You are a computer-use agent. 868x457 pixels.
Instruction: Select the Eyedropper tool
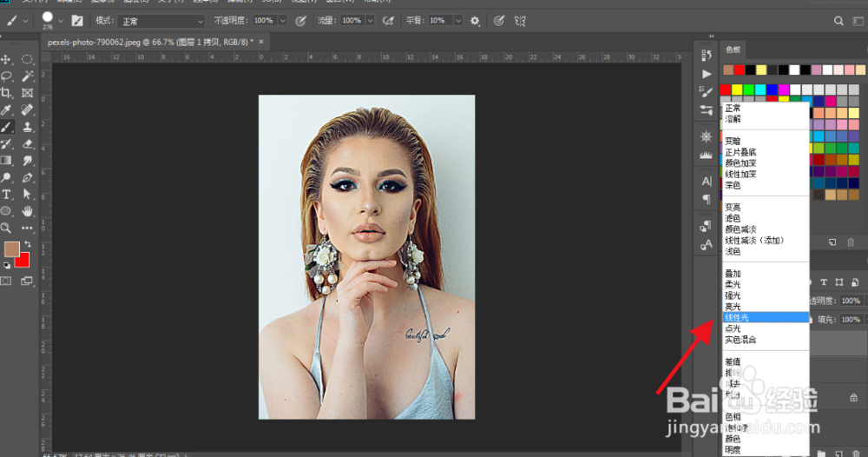pos(6,109)
